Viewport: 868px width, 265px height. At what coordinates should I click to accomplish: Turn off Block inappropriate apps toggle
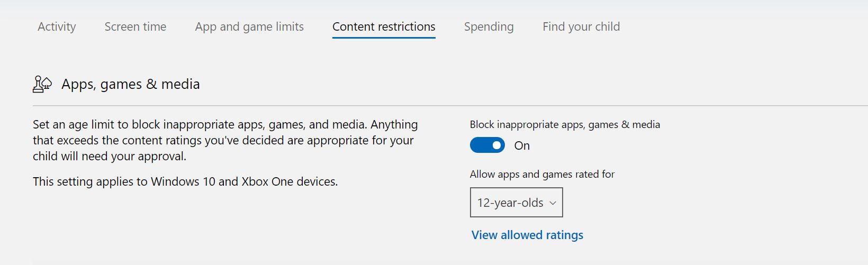pyautogui.click(x=487, y=145)
